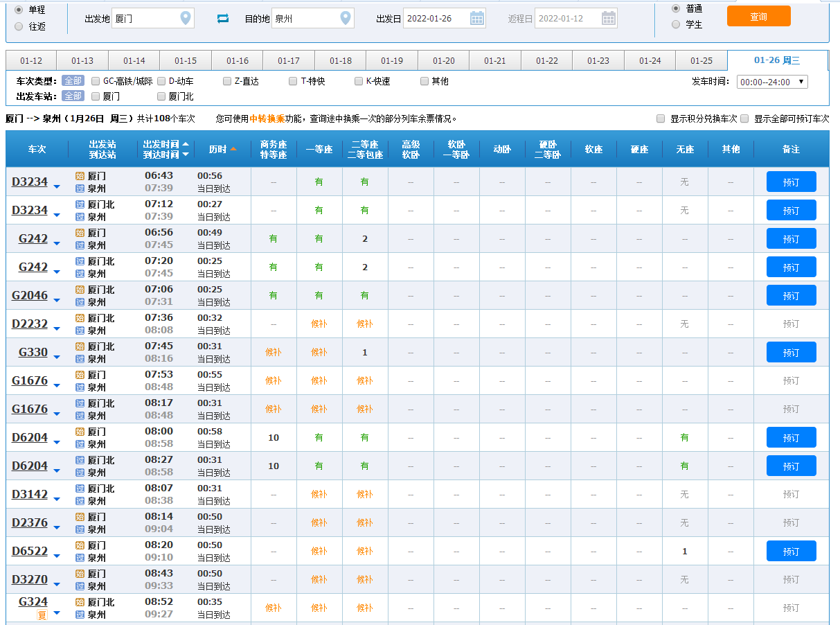
Task: Select the 学生 radio button
Action: [676, 24]
